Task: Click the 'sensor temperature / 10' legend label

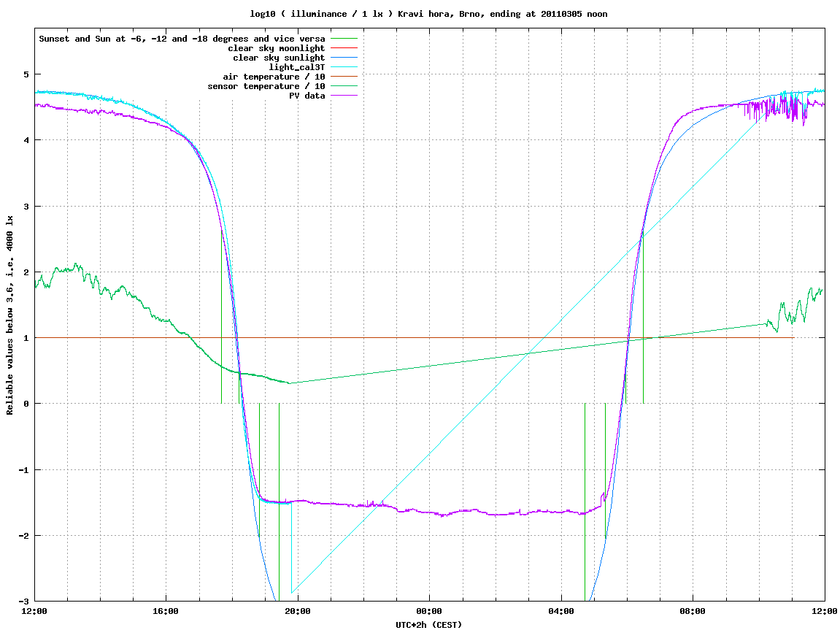Action: pyautogui.click(x=266, y=86)
